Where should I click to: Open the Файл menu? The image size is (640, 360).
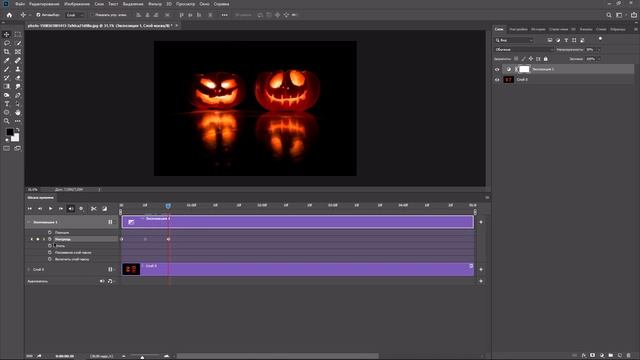point(20,4)
